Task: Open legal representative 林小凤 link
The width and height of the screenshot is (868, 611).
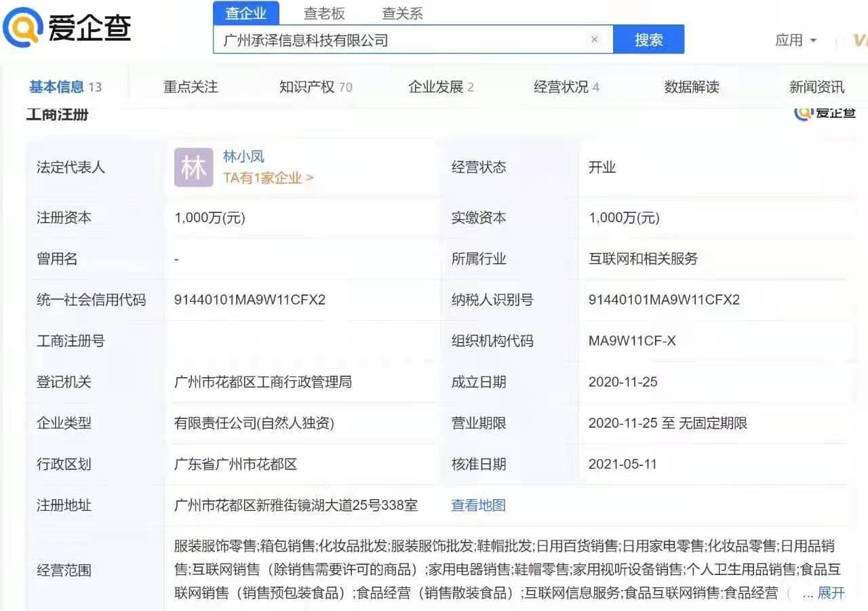Action: click(x=243, y=157)
